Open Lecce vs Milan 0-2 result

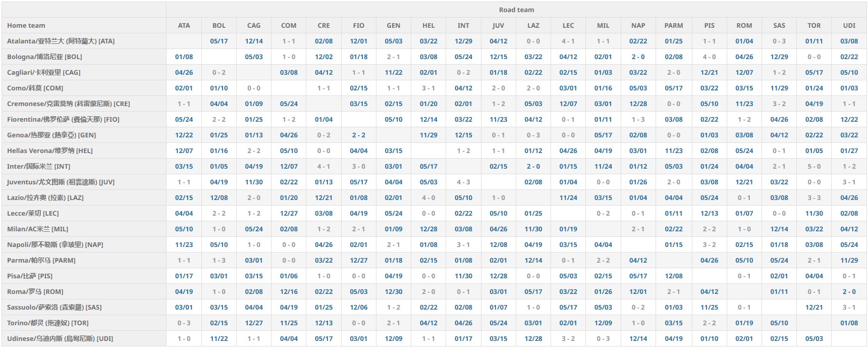coord(603,213)
